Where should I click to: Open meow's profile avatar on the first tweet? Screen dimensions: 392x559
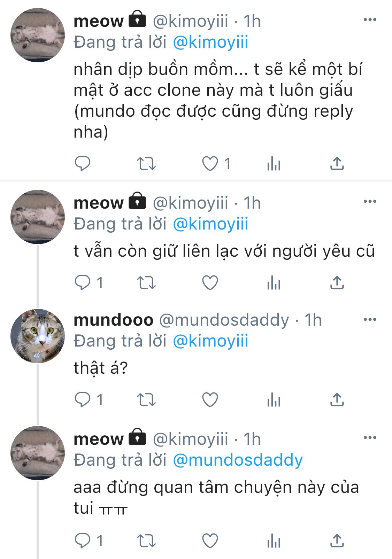pos(38,35)
